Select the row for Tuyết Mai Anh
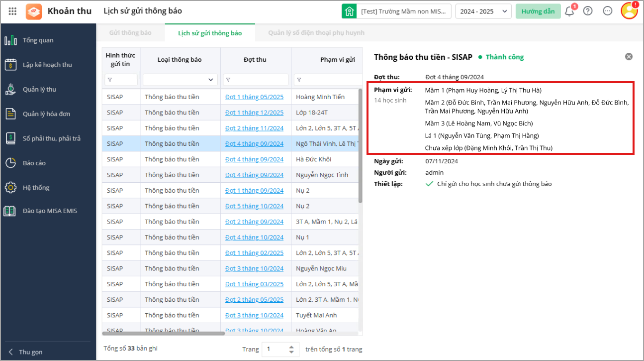 coord(230,315)
